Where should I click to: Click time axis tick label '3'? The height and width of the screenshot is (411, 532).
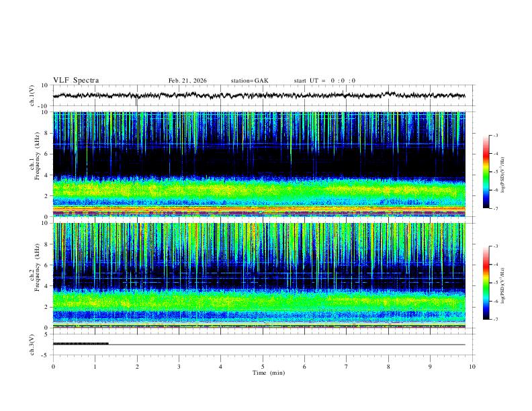point(179,367)
